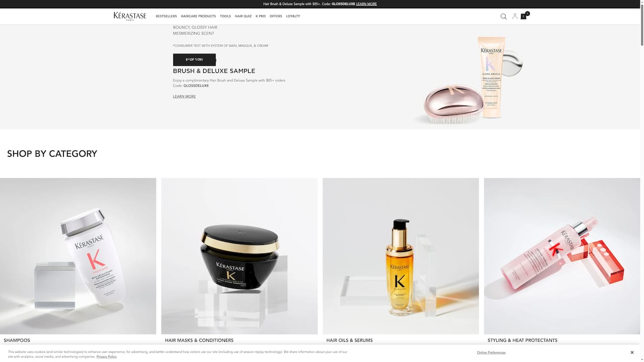Open the Haircare Products menu
Image resolution: width=644 pixels, height=362 pixels.
pyautogui.click(x=198, y=16)
